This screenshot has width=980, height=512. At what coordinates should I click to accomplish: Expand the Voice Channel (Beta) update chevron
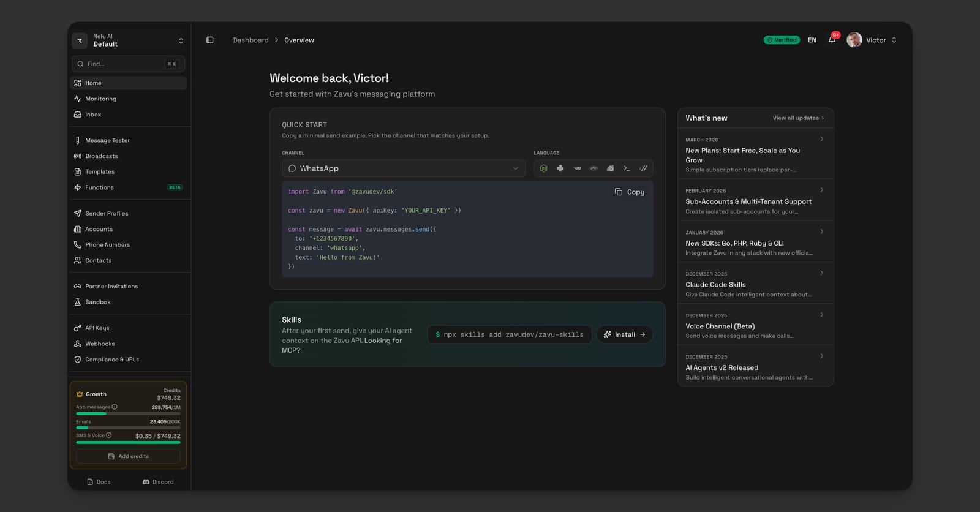coord(822,315)
